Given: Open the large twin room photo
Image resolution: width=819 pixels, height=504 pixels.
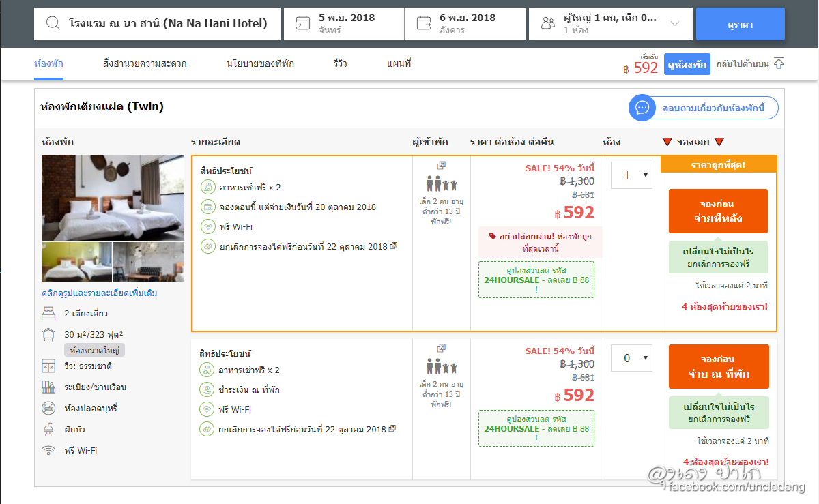Looking at the screenshot, I should point(113,198).
